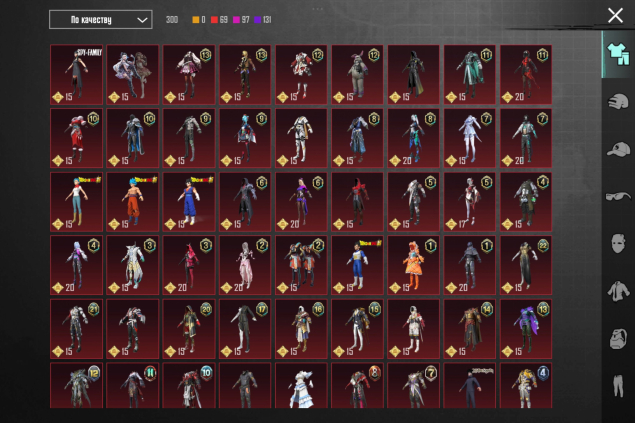Select the purple outfit with badge 13 in the fifth row

526,329
